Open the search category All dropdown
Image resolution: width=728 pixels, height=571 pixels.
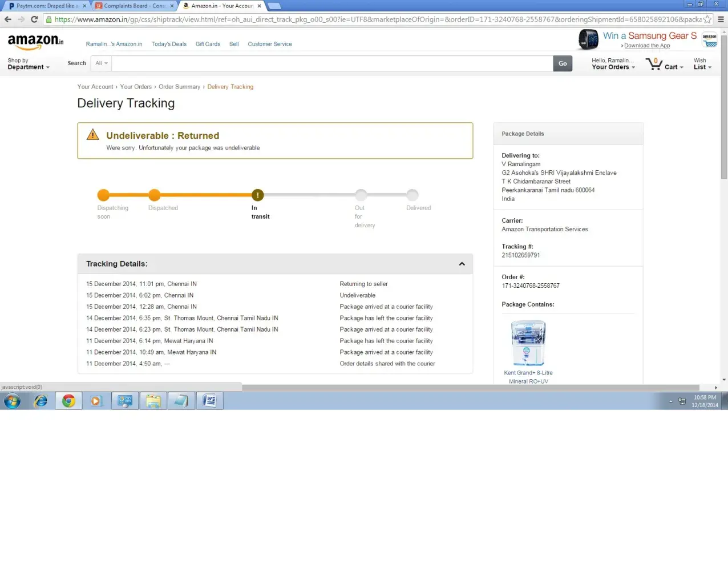[x=102, y=63]
